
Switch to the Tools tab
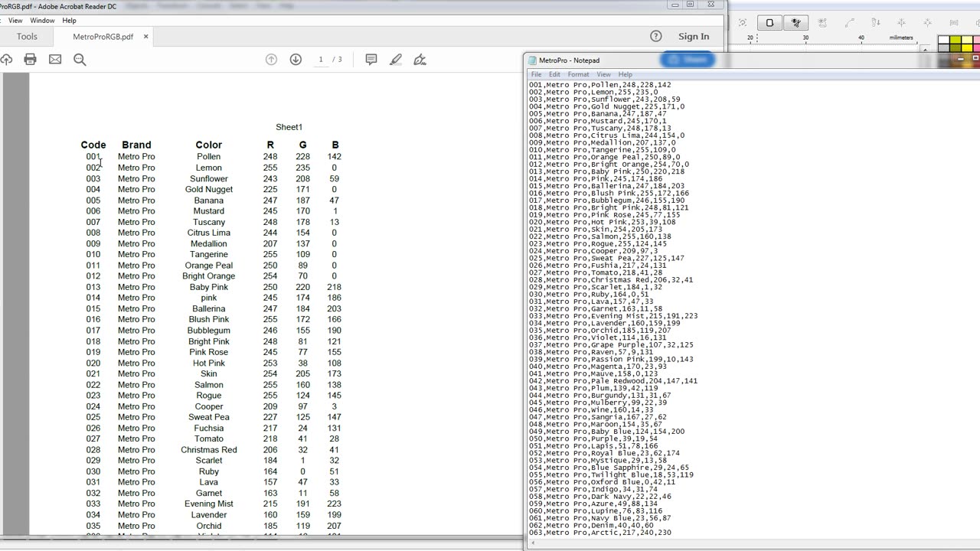(27, 36)
